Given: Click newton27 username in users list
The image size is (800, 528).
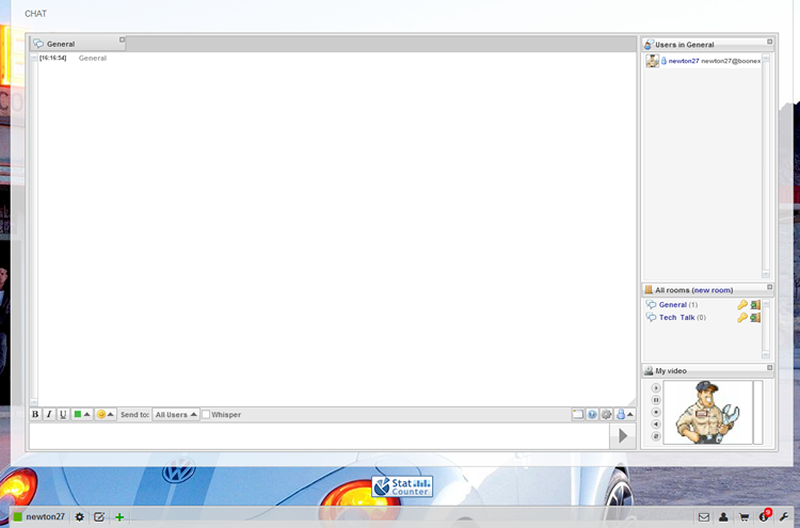Looking at the screenshot, I should tap(684, 61).
